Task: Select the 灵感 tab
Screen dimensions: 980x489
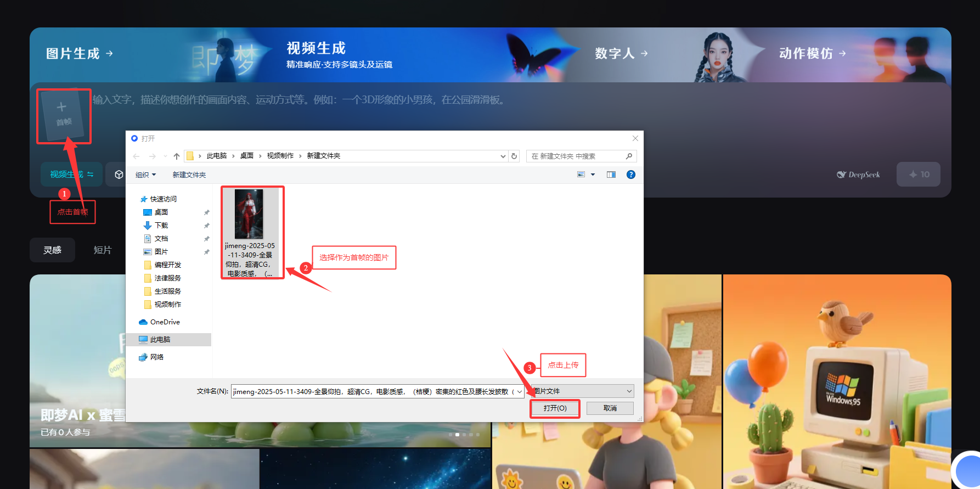Action: click(x=53, y=250)
